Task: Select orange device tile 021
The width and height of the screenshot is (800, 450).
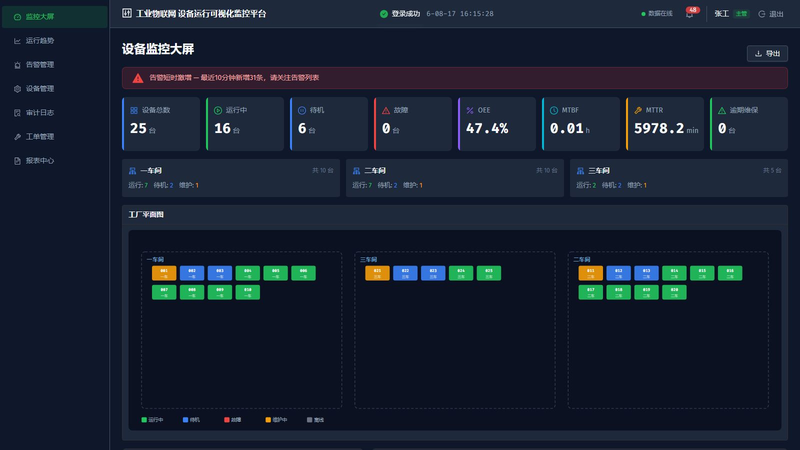Action: click(x=377, y=273)
